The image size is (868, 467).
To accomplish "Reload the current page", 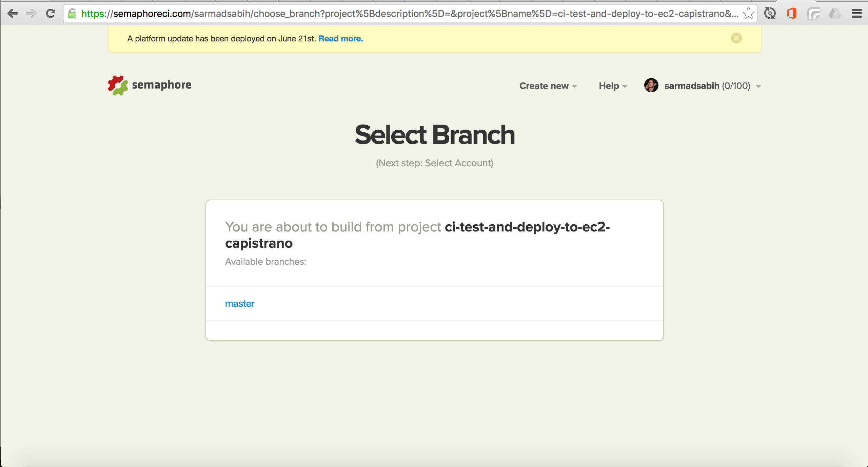I will [x=51, y=14].
